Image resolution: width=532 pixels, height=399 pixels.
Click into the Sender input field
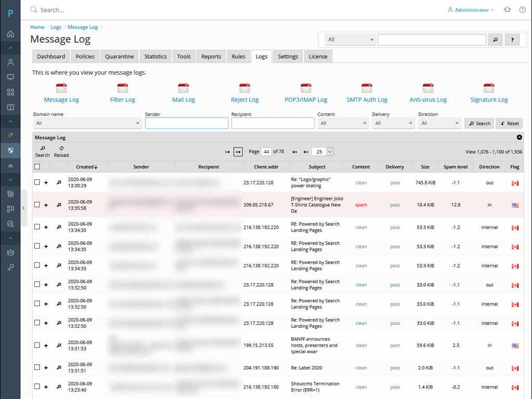tap(187, 123)
